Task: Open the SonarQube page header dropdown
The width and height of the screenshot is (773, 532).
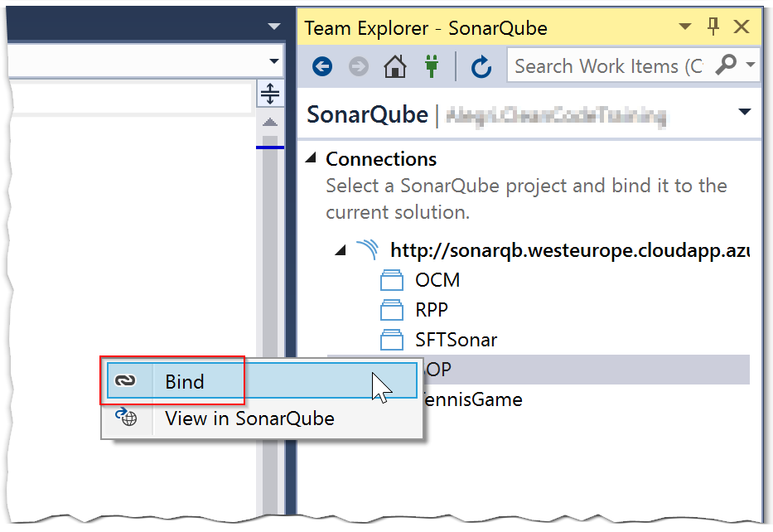Action: [x=744, y=113]
